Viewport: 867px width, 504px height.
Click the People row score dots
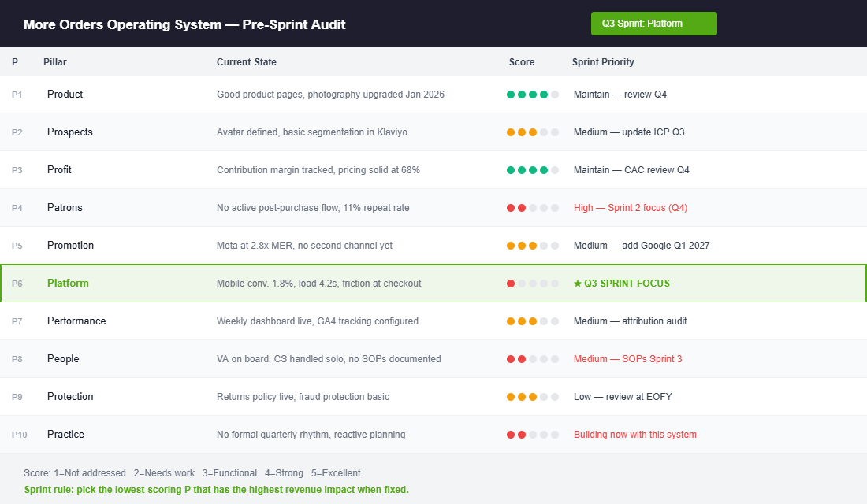tap(533, 358)
